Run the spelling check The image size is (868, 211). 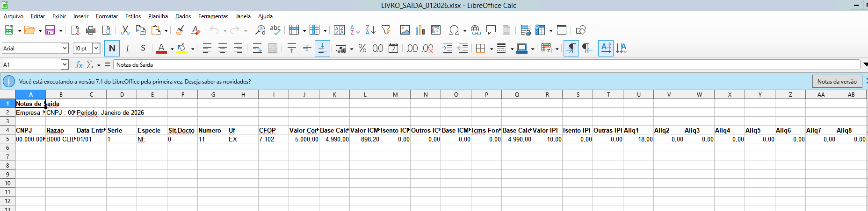pos(275,30)
